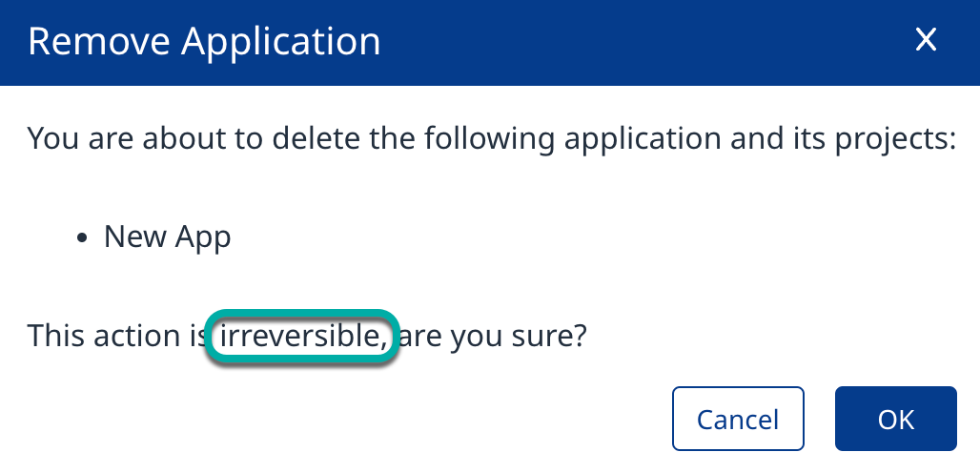Select the New App list item
This screenshot has height=473, width=980.
(x=168, y=236)
